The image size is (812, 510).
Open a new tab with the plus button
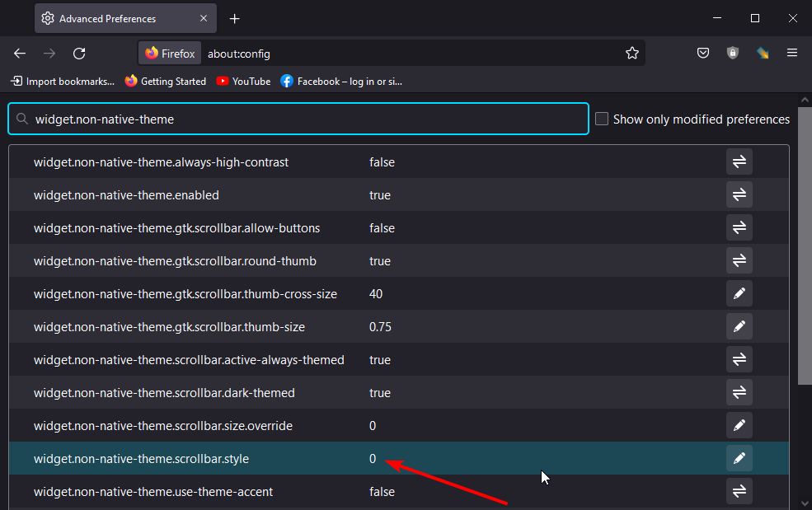(x=235, y=19)
